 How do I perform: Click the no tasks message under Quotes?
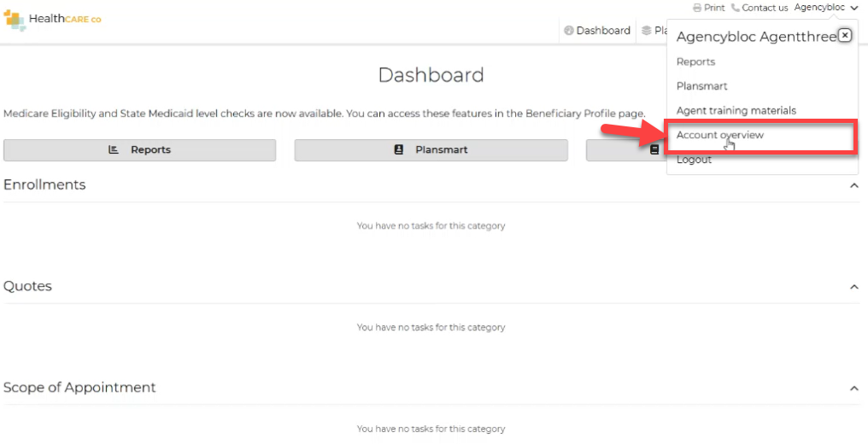(431, 327)
